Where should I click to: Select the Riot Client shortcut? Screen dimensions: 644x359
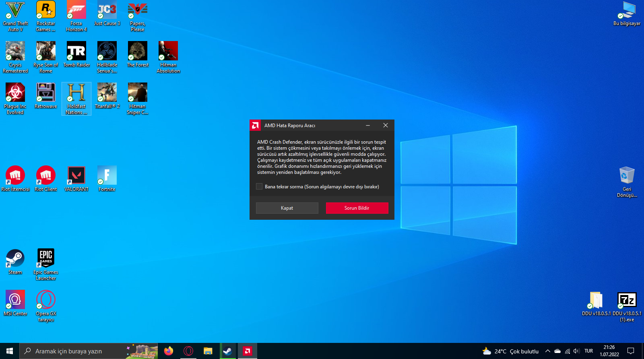pos(46,179)
